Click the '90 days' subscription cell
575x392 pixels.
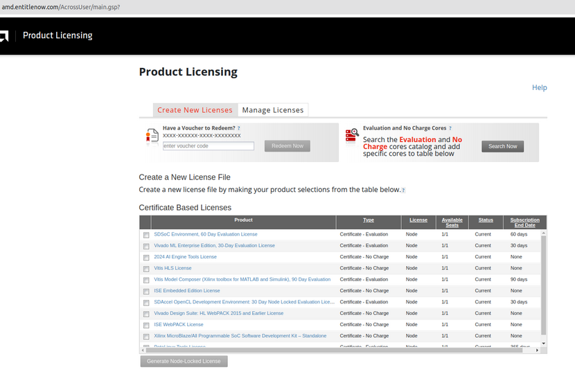click(519, 279)
